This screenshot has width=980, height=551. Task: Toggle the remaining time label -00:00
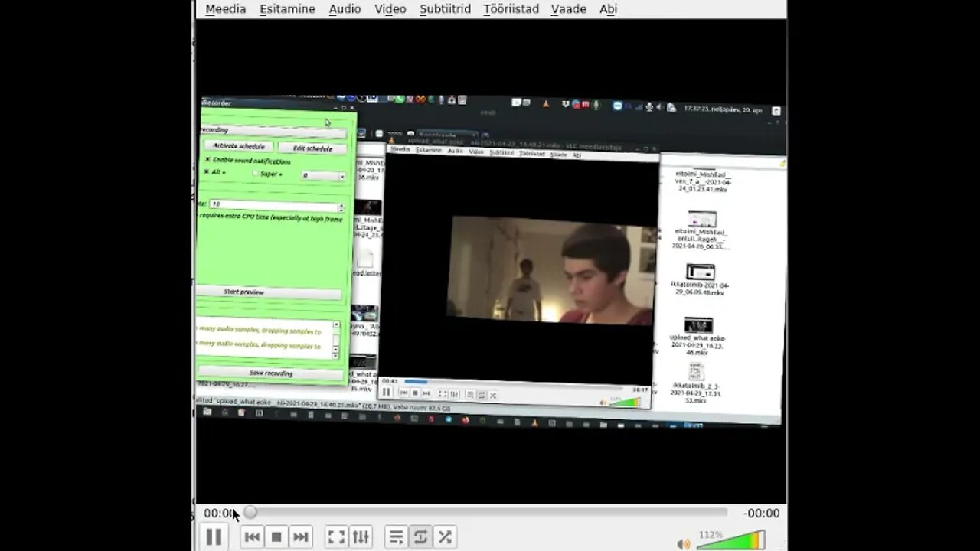point(762,514)
